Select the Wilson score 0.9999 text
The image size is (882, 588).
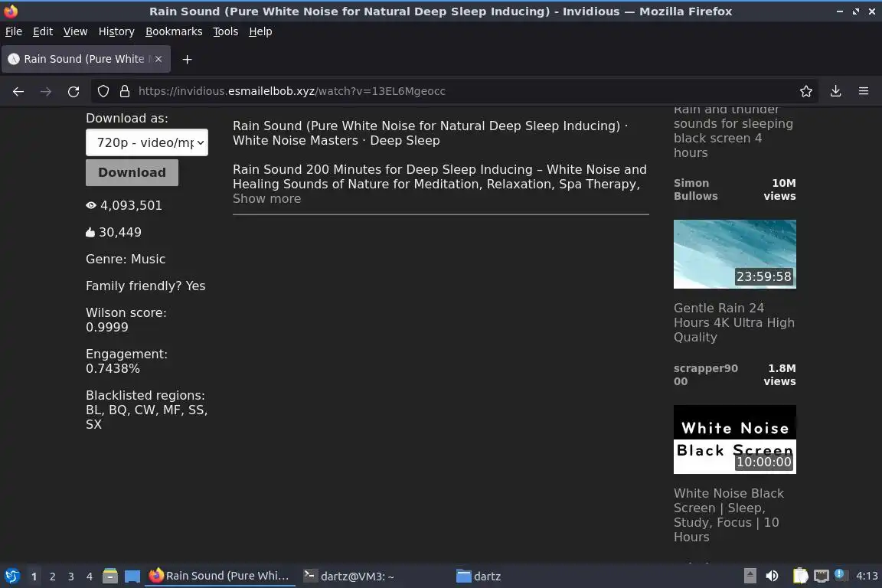pos(126,319)
